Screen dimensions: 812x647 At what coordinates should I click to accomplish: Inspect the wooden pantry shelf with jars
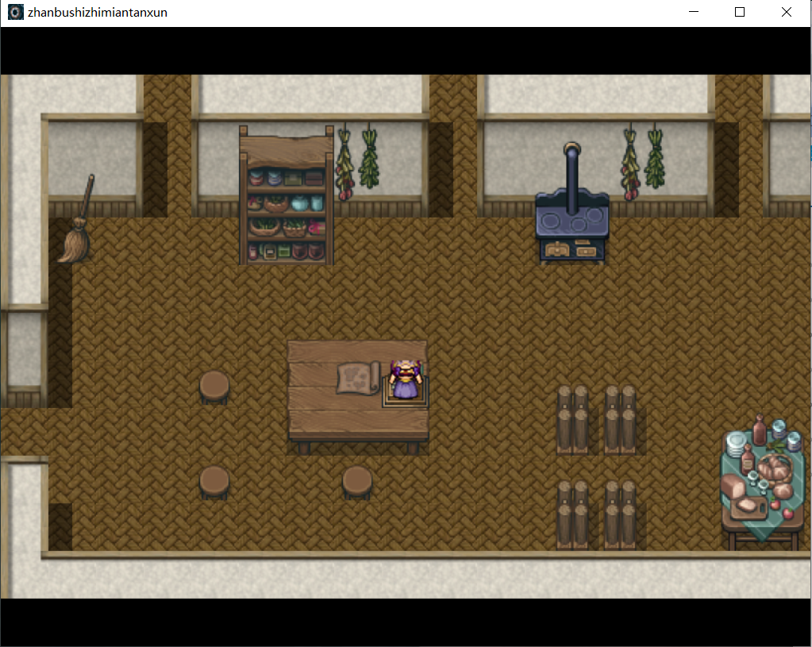tap(287, 195)
